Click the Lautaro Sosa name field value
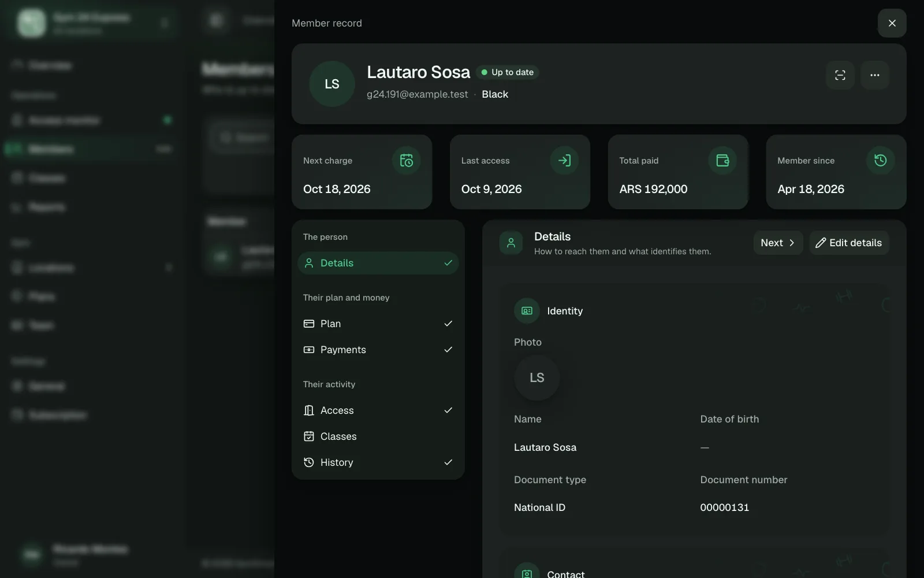924x578 pixels. [545, 447]
